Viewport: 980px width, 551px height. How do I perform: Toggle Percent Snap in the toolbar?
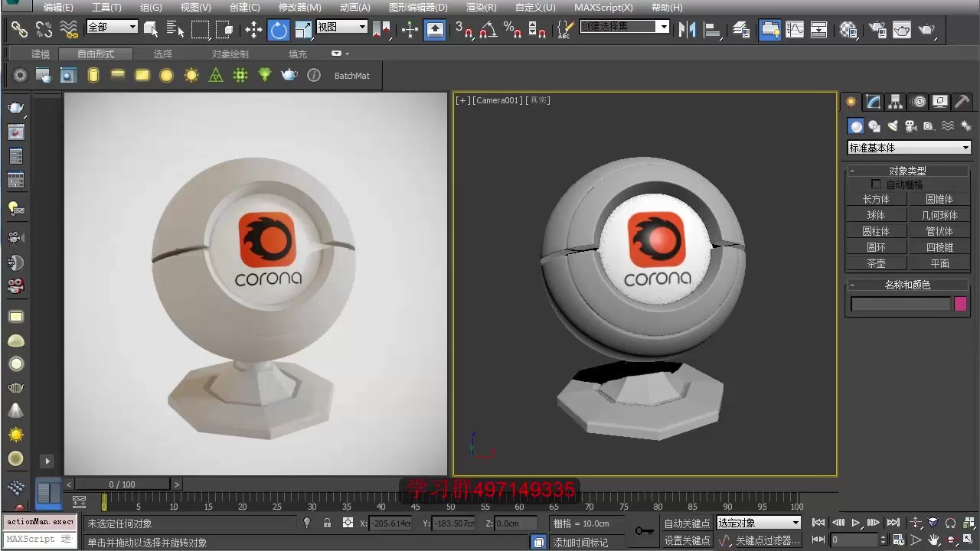513,30
